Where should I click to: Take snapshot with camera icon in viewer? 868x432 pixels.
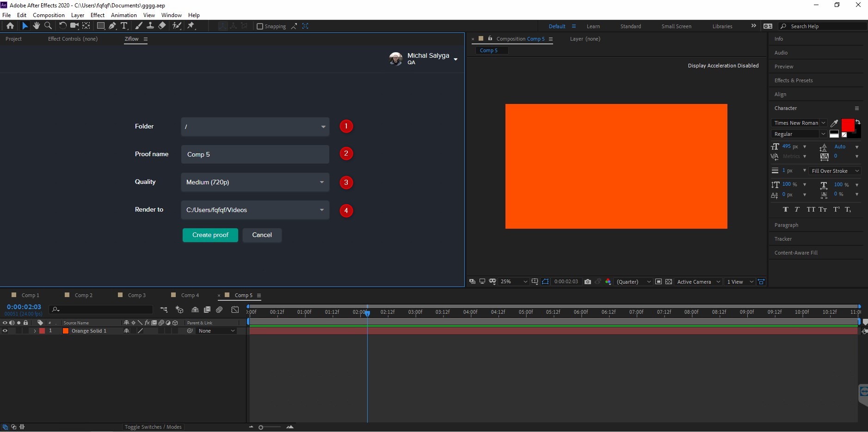click(587, 282)
